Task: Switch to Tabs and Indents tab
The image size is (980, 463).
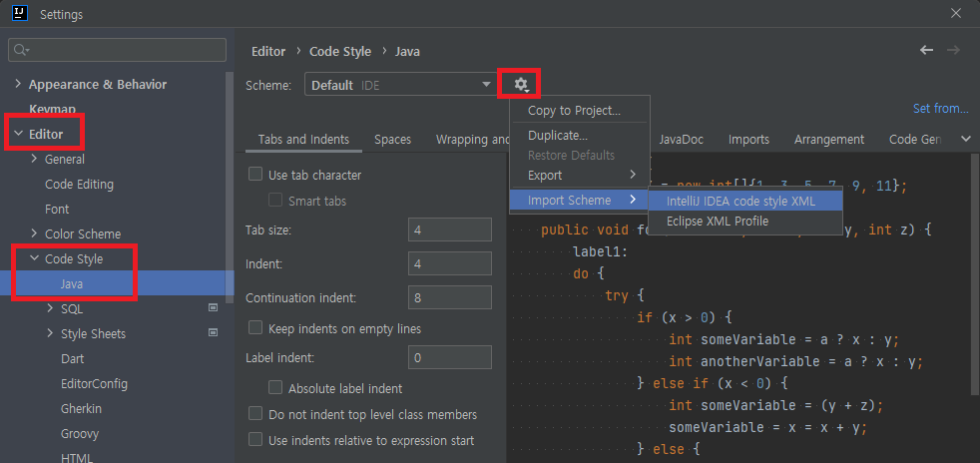Action: 303,139
